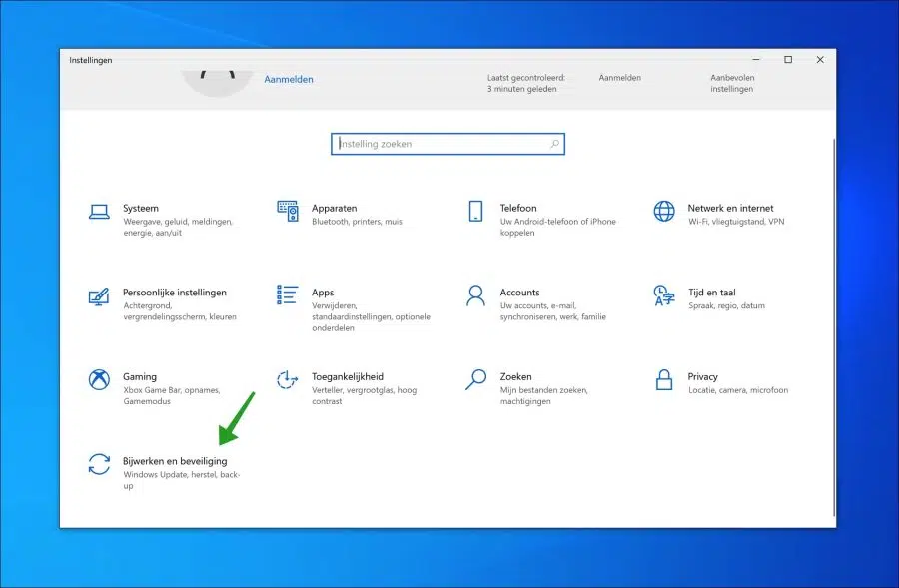Minimize the Instellingen window
The height and width of the screenshot is (588, 899).
756,60
